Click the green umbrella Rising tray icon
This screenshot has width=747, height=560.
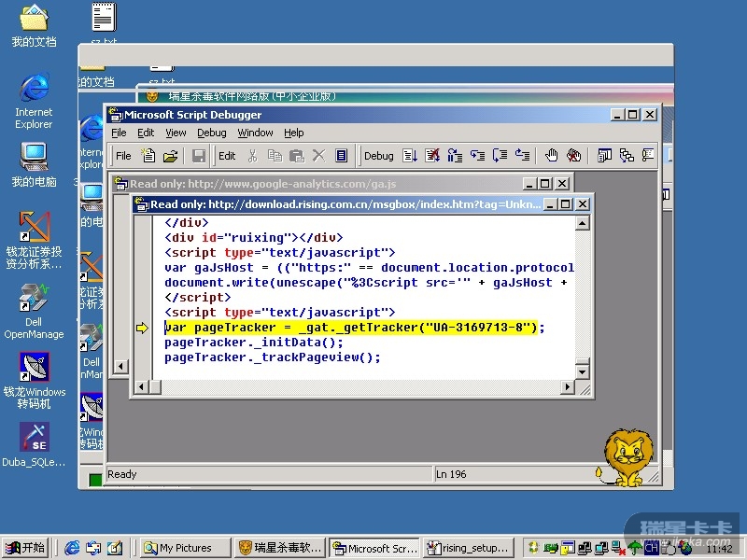click(634, 548)
